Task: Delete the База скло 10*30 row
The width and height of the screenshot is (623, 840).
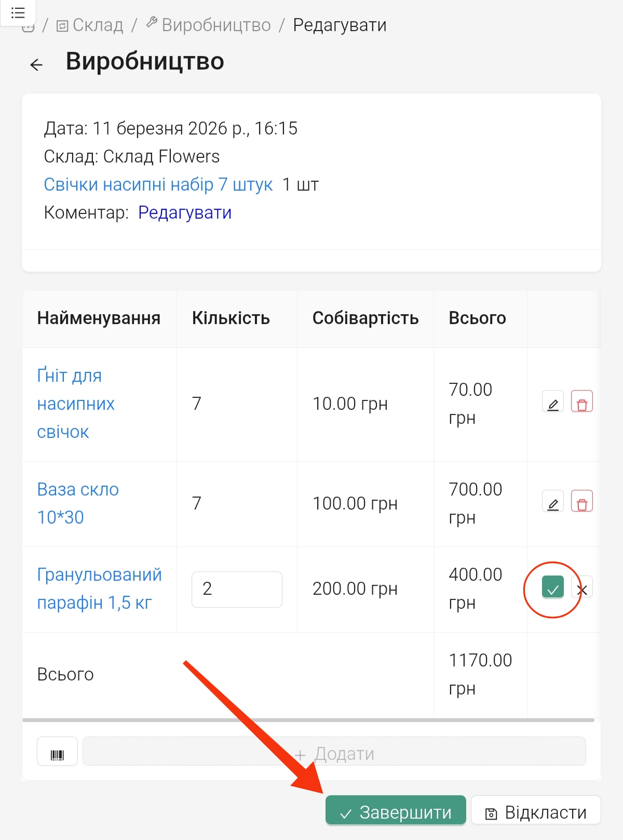Action: pos(581,501)
